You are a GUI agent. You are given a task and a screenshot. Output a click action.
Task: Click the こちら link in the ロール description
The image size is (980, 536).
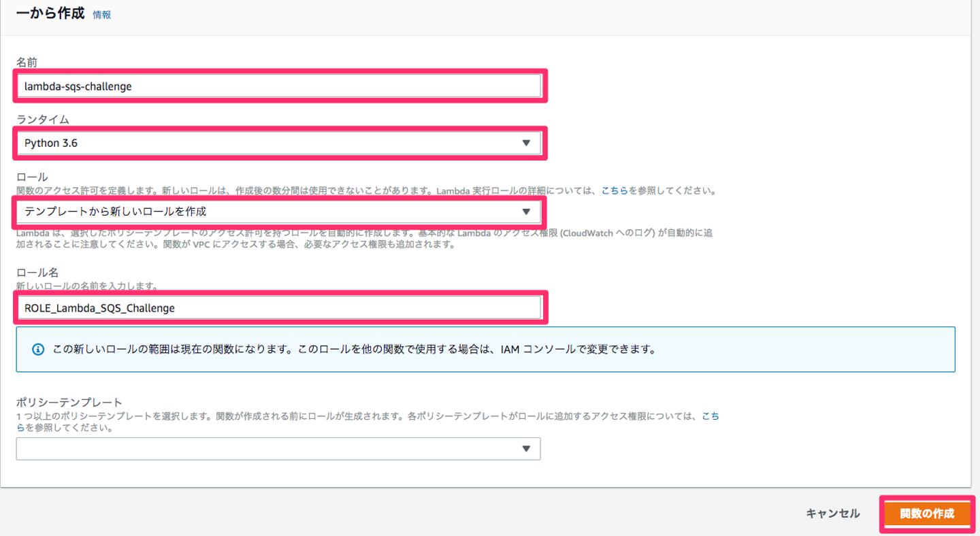615,191
